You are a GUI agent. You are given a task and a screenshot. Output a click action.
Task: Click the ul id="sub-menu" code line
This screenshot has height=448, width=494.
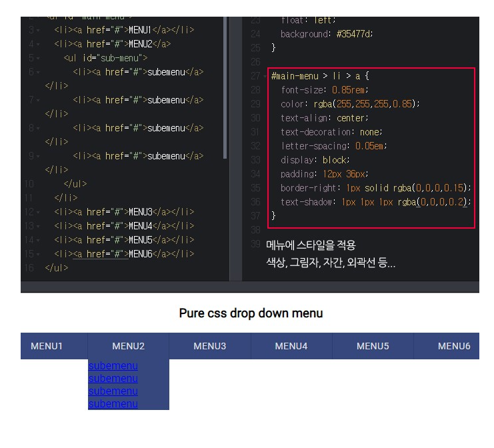[105, 58]
